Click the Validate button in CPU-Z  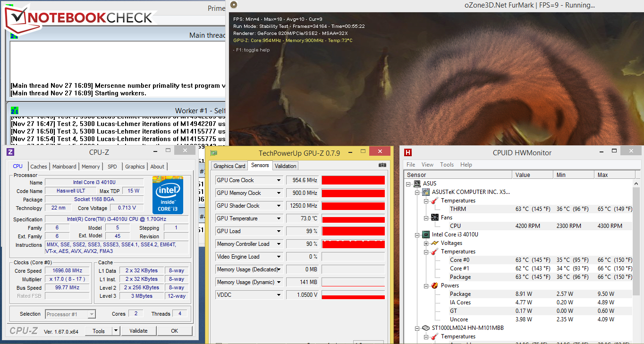(x=139, y=331)
